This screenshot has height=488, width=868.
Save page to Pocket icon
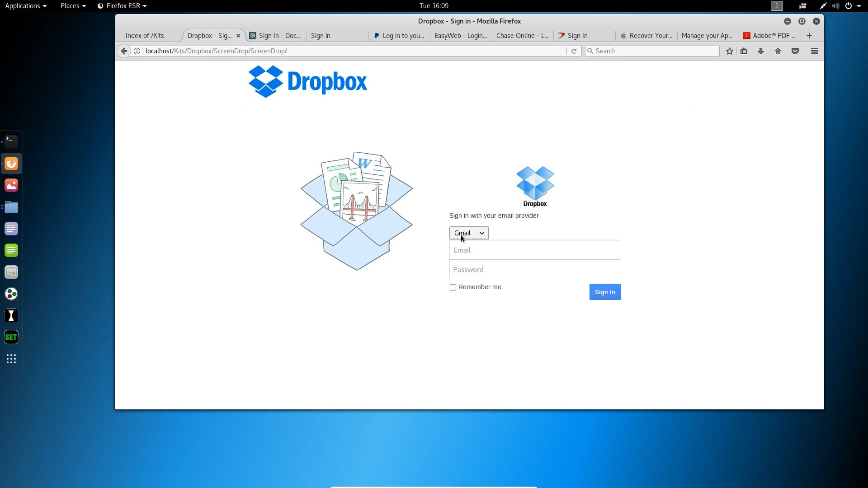(x=795, y=51)
